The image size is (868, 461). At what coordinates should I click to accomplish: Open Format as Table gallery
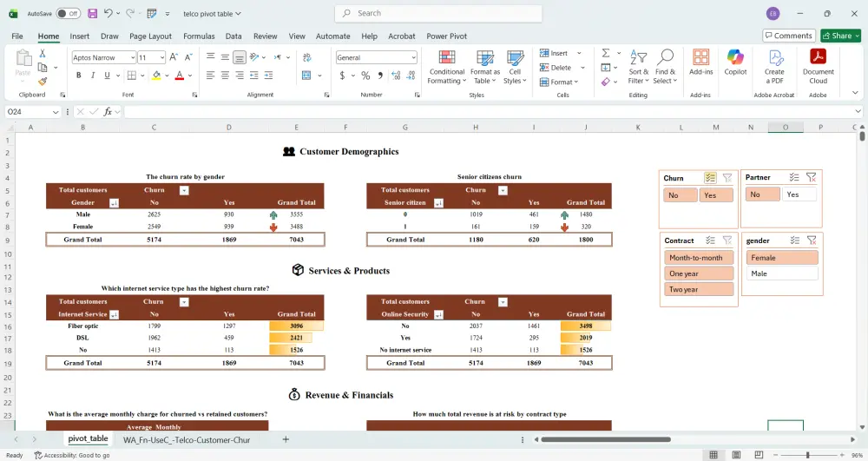(485, 67)
